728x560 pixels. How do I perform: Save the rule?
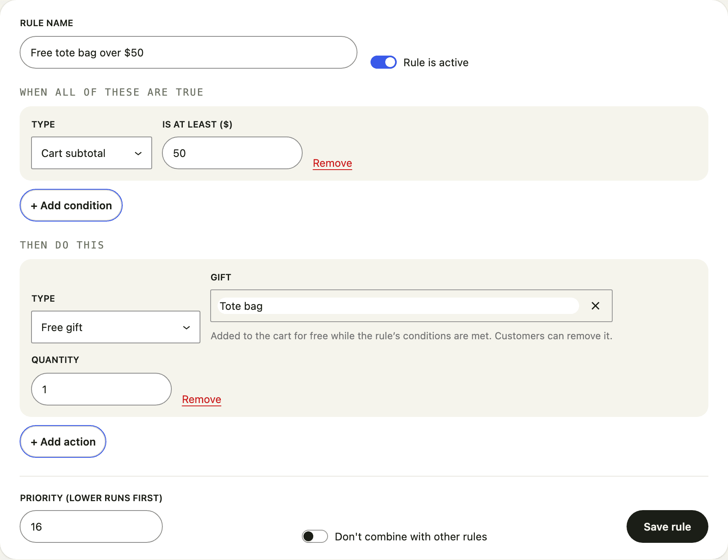tap(667, 526)
